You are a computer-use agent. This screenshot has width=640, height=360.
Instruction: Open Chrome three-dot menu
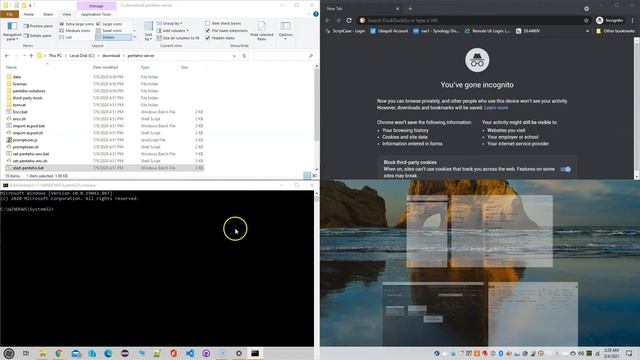pos(633,20)
